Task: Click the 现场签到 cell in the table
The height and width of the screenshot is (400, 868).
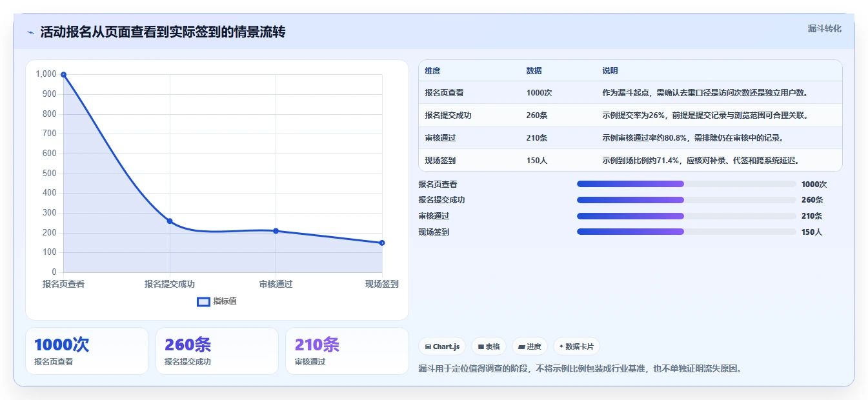Action: [x=440, y=161]
